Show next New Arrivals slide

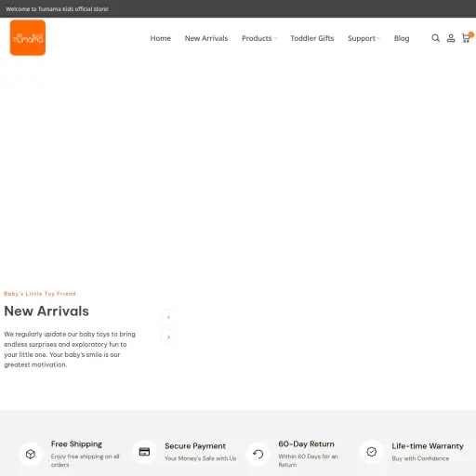tap(168, 337)
